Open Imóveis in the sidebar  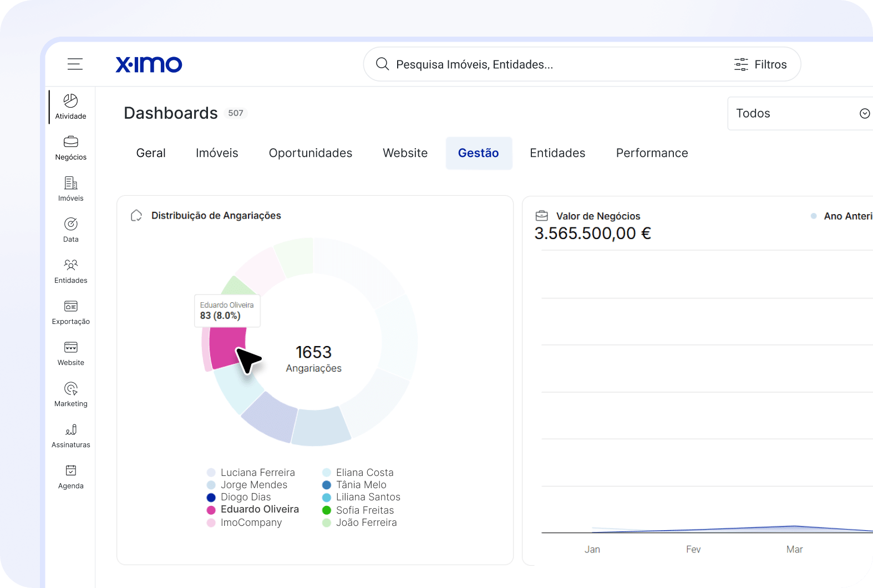(71, 189)
